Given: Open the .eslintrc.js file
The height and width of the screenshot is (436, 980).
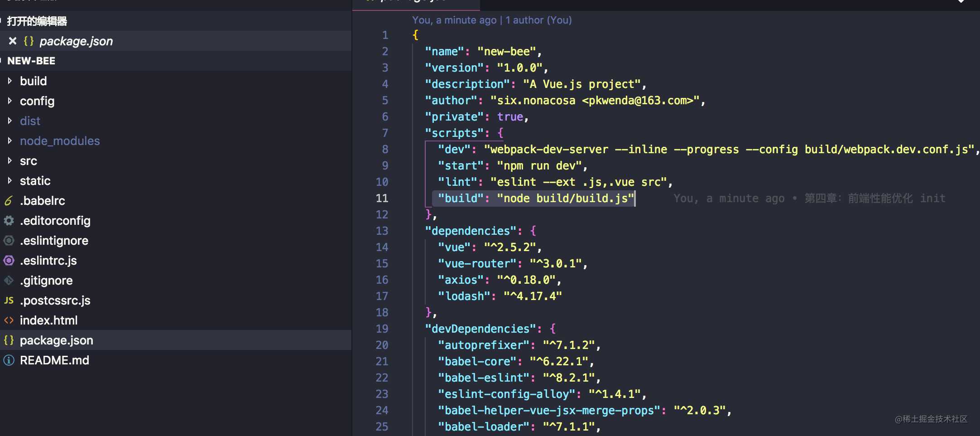Looking at the screenshot, I should pos(48,260).
